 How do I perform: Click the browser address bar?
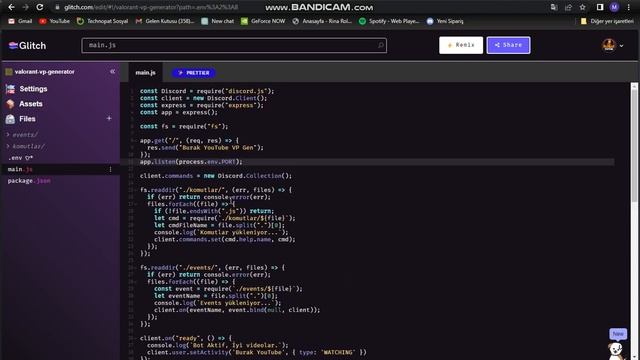point(151,7)
